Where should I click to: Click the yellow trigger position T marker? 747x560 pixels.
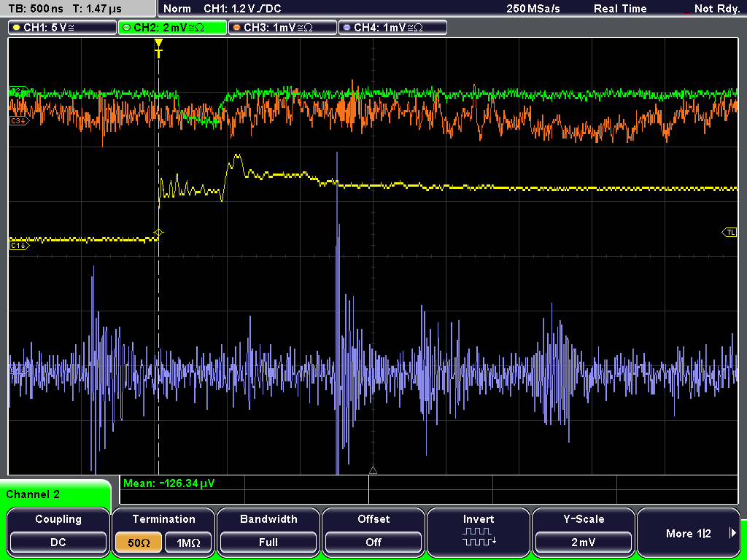158,49
